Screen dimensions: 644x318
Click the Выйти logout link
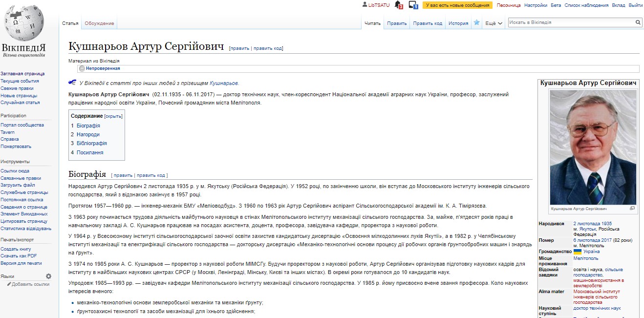[636, 5]
